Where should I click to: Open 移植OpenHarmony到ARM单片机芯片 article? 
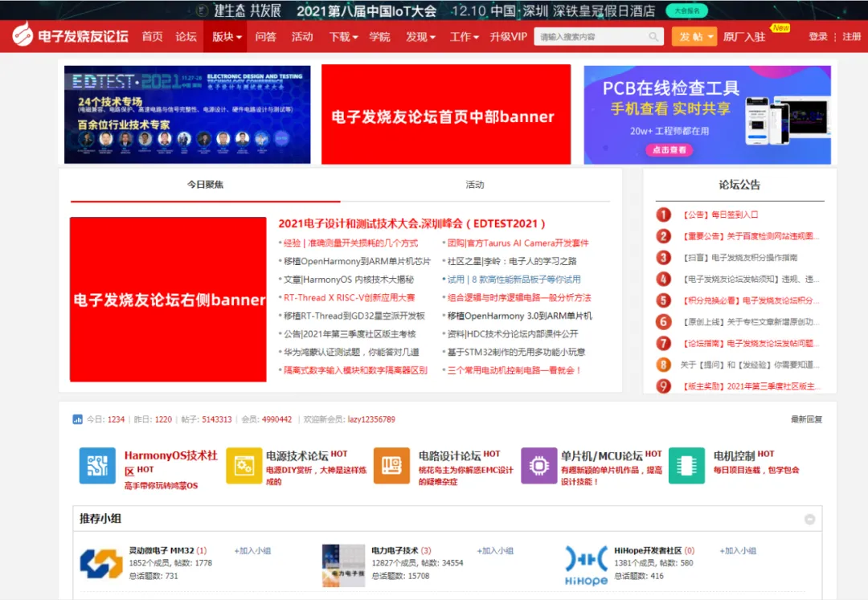357,261
